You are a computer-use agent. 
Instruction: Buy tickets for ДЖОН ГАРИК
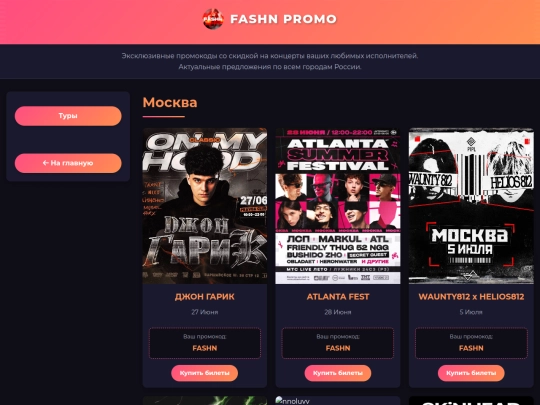pos(205,373)
